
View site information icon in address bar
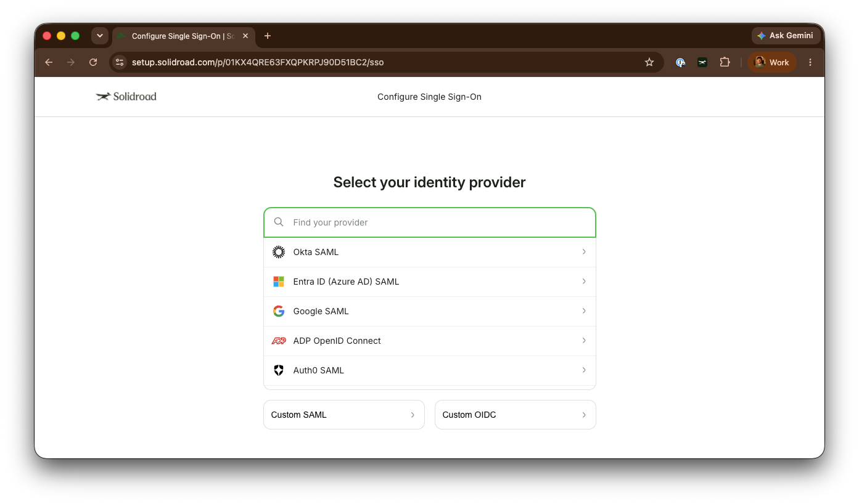(120, 62)
